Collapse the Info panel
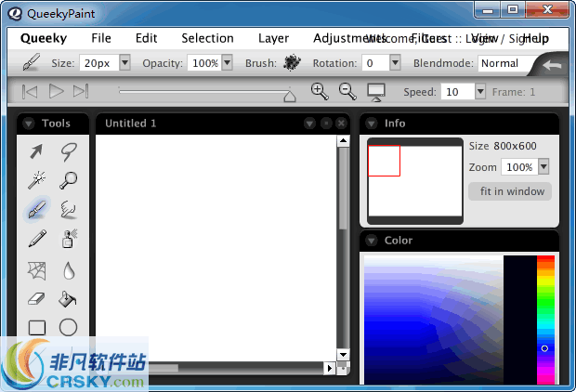This screenshot has height=392, width=576. click(372, 124)
